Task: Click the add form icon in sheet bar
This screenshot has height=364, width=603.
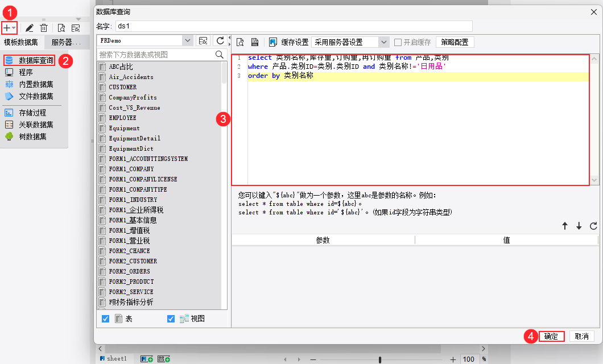Action: [164, 359]
